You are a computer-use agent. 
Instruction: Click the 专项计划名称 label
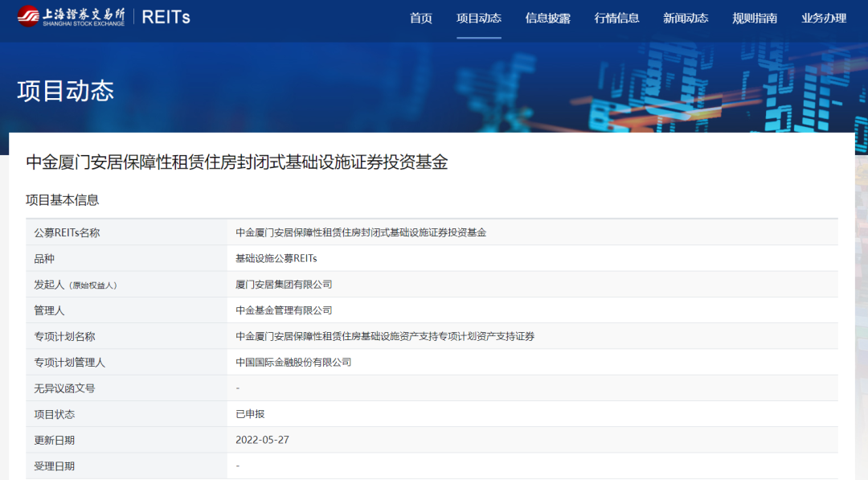65,337
